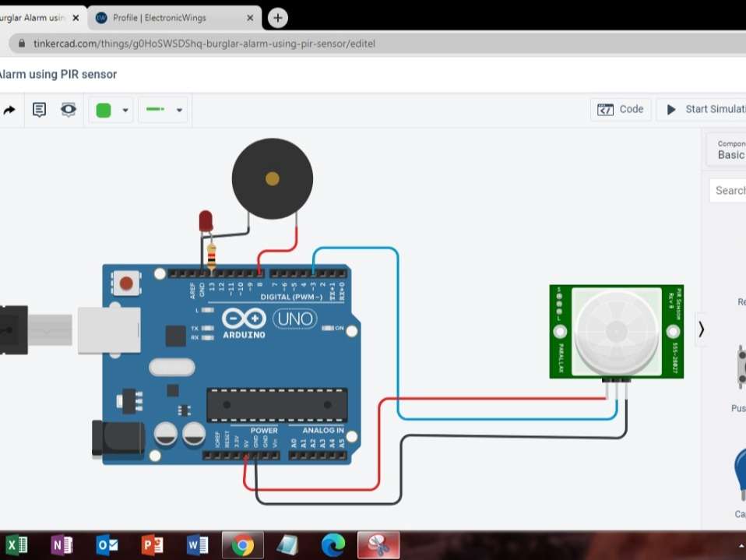Show hidden system tray icons
The image size is (746, 560).
741,546
